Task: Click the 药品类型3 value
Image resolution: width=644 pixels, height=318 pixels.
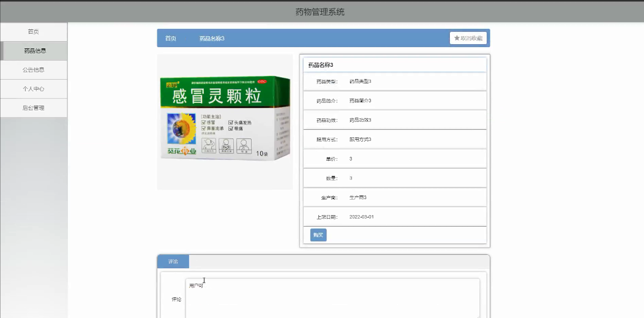Action: coord(360,81)
